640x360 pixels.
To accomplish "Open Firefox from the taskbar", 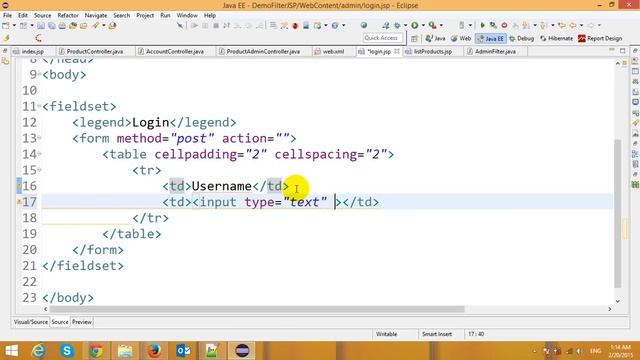I will coord(154,351).
